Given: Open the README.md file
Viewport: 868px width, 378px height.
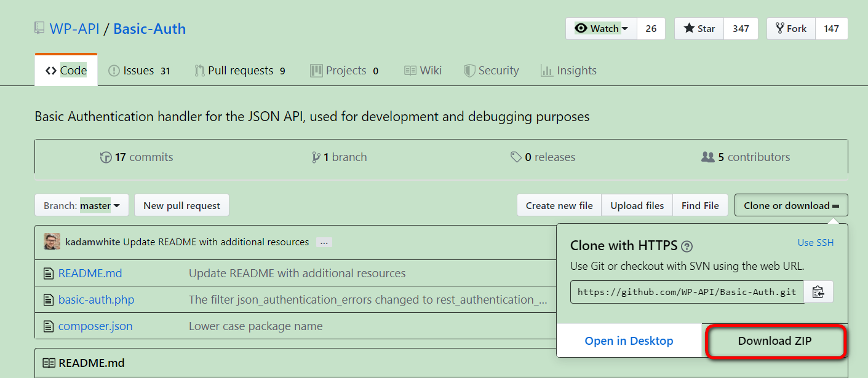Looking at the screenshot, I should pyautogui.click(x=90, y=274).
